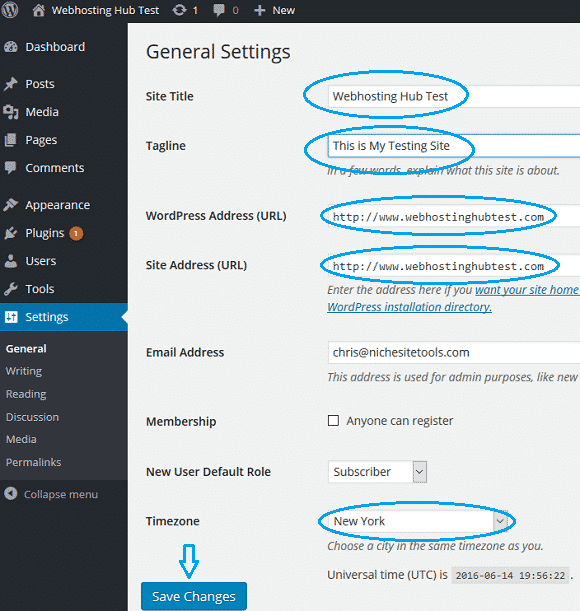This screenshot has height=611, width=580.
Task: Click the Comments speech bubble sidebar icon
Action: (11, 168)
